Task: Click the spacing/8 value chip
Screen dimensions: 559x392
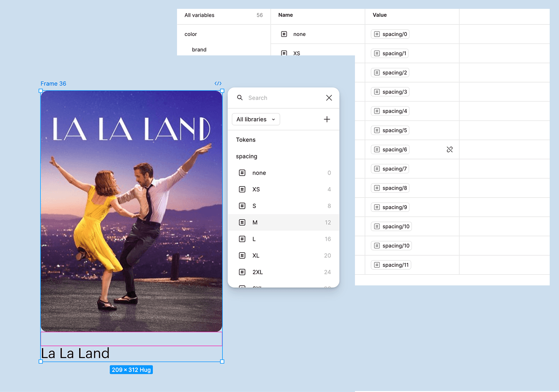Action: click(x=390, y=188)
